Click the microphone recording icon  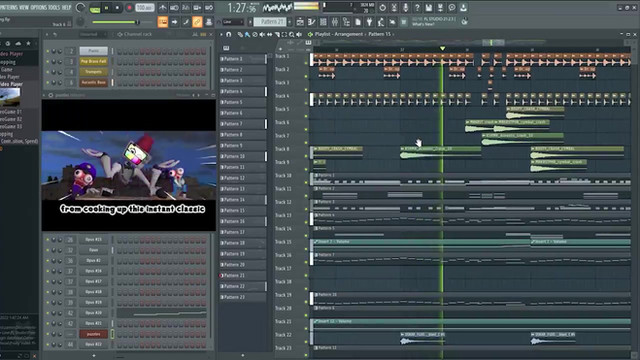[x=405, y=7]
